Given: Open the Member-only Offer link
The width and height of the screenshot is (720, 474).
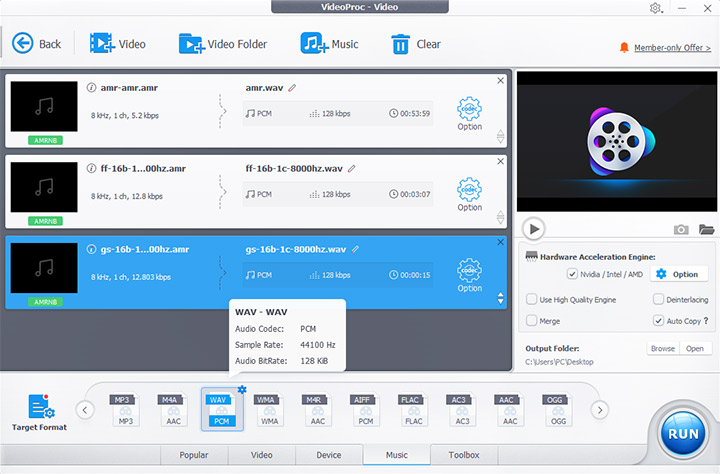Looking at the screenshot, I should coord(672,48).
